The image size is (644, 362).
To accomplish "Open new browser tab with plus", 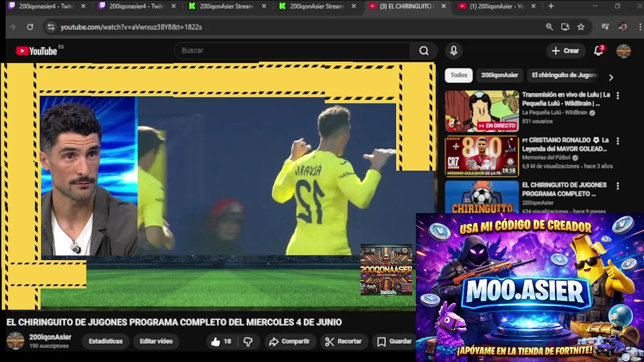I will (x=551, y=6).
